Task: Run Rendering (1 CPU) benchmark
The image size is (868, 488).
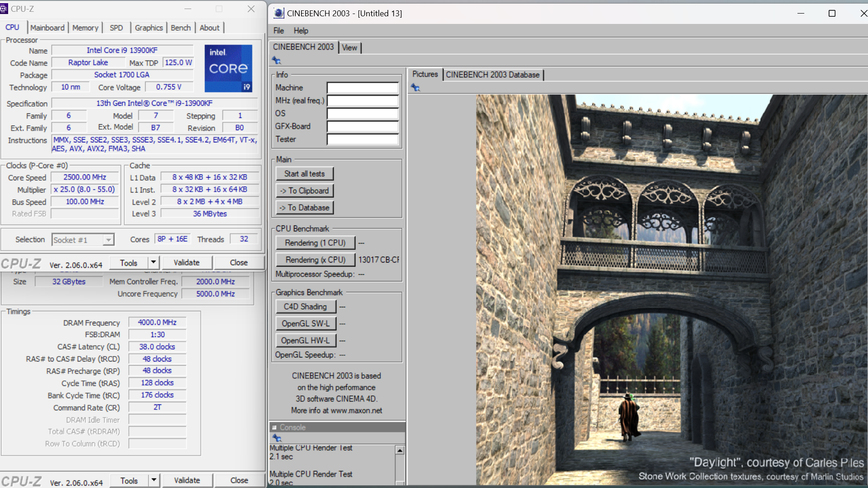Action: 316,243
